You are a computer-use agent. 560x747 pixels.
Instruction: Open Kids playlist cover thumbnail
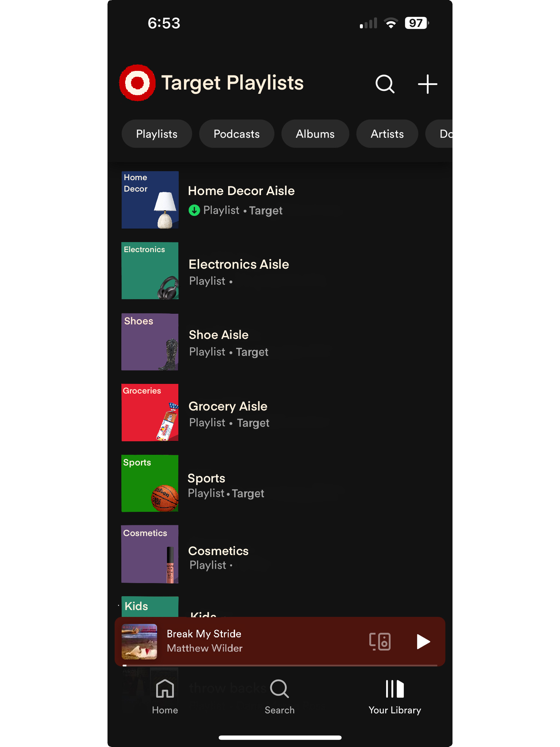(x=150, y=607)
